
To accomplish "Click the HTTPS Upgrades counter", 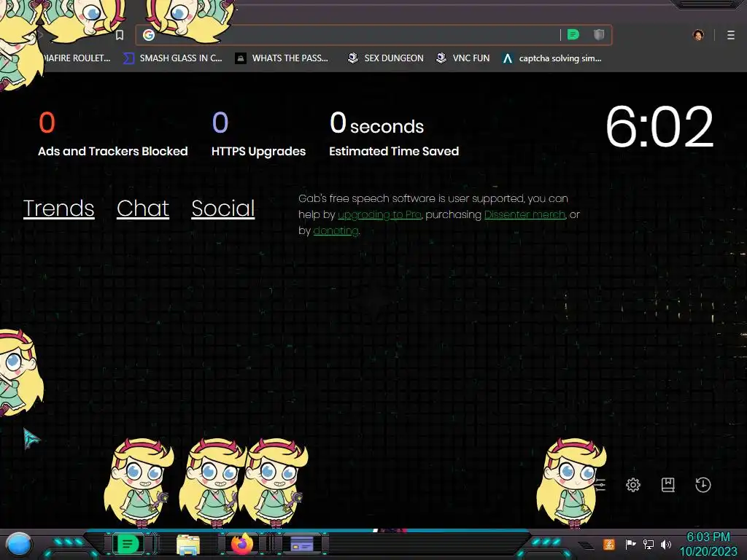I will pos(259,134).
